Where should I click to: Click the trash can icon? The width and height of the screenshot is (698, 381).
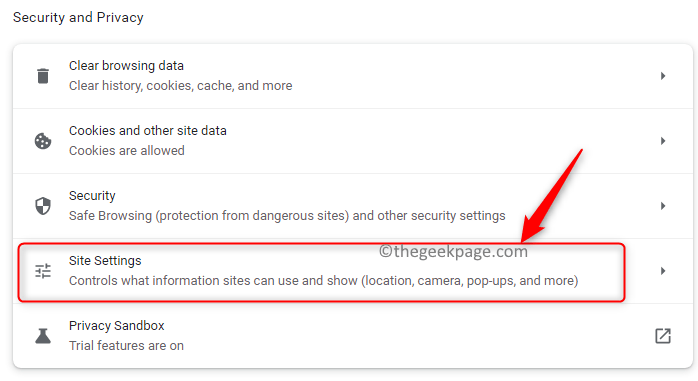[x=43, y=76]
